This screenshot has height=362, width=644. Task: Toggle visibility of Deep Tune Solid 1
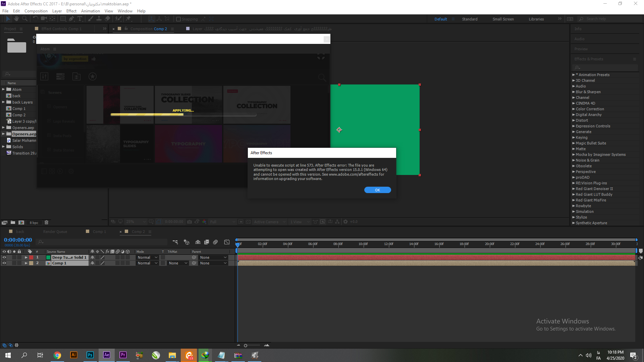pos(4,257)
